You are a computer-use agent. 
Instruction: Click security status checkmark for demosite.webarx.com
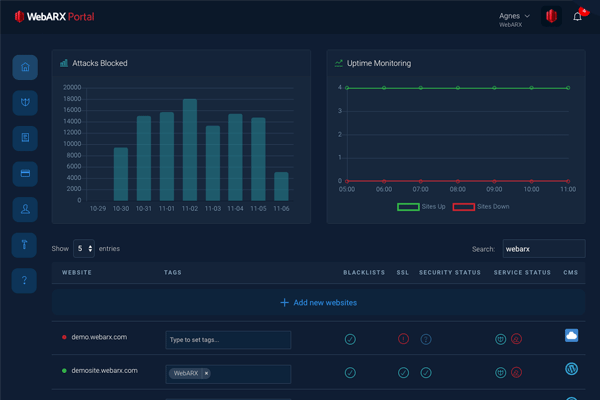click(426, 372)
